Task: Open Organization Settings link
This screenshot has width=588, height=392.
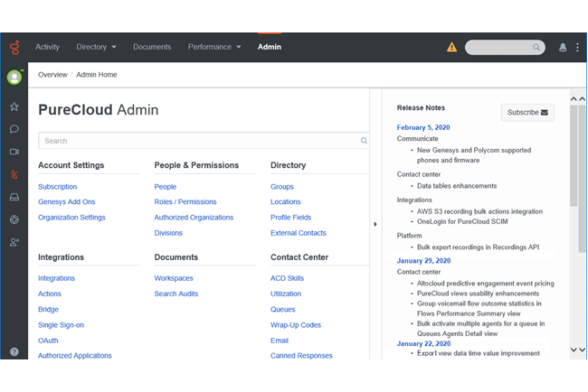Action: 72,217
